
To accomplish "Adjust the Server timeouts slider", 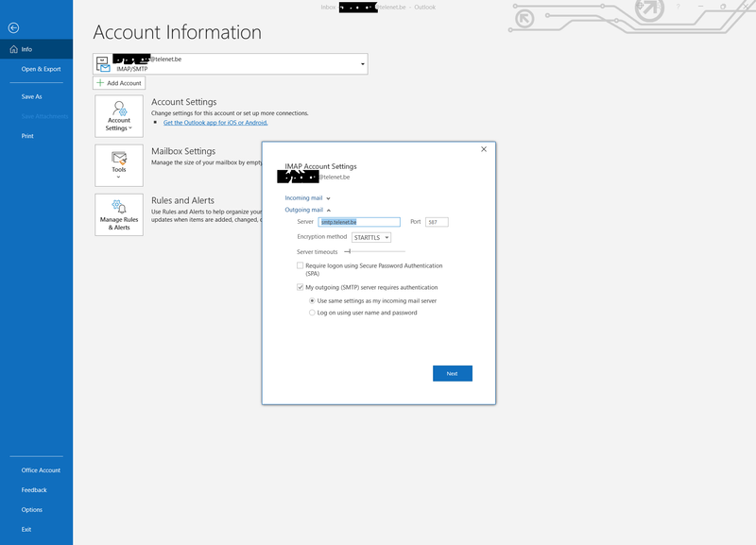I will (348, 251).
